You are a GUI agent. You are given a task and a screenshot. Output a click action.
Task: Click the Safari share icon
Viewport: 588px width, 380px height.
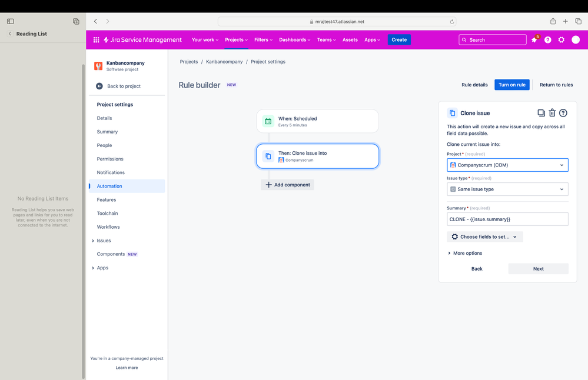[x=553, y=21]
